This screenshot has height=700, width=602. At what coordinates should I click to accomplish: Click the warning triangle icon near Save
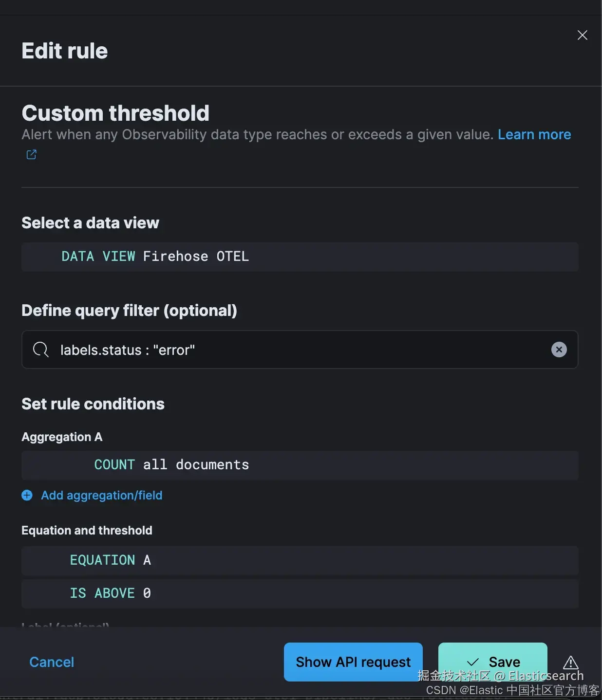570,663
